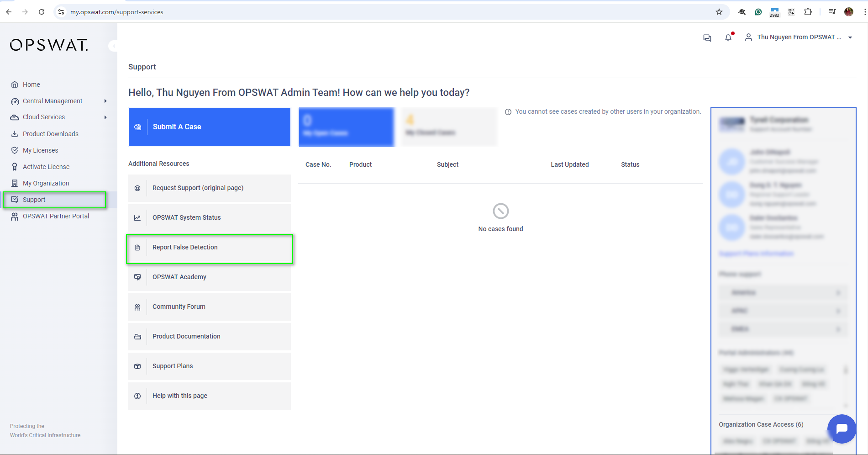
Task: Click the Submit A Case button
Action: (210, 127)
